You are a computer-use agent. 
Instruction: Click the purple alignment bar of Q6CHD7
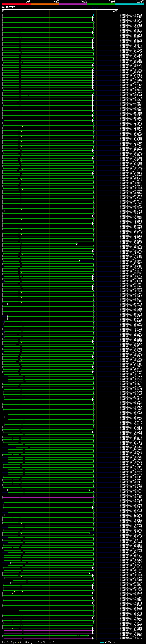pos(48,497)
